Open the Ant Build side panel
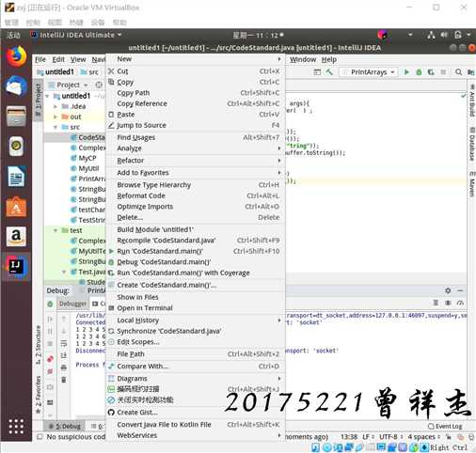 coord(471,101)
